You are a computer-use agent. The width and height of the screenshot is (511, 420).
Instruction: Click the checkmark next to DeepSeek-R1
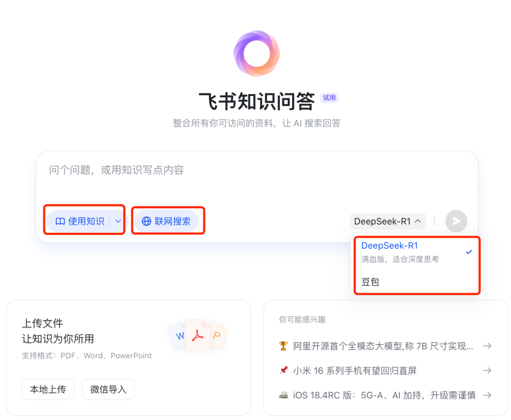click(469, 252)
